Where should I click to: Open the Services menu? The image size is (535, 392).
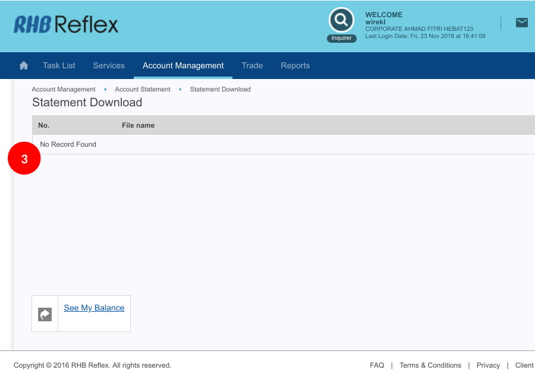[x=109, y=66]
